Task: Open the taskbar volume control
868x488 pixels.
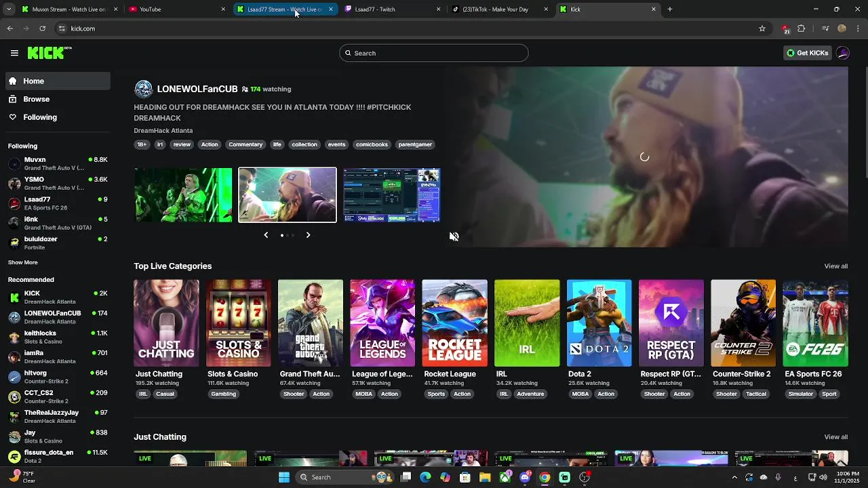Action: coord(823,477)
